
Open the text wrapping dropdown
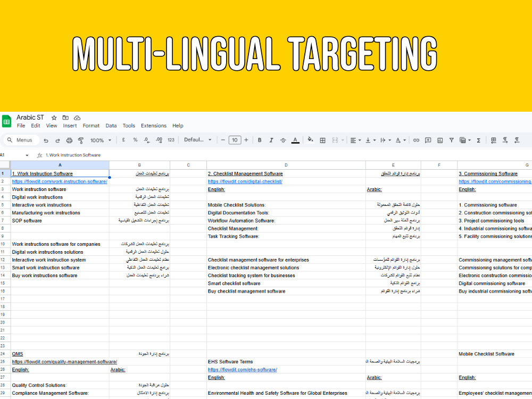[x=385, y=140]
